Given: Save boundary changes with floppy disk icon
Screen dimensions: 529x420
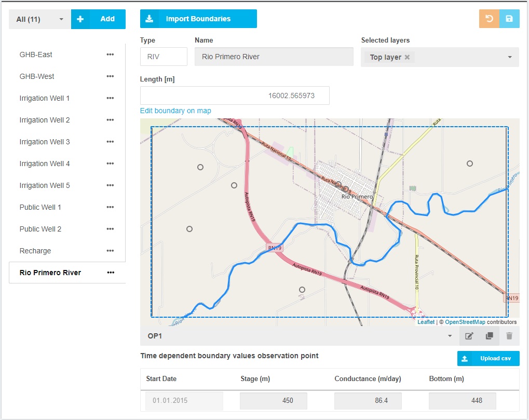Looking at the screenshot, I should 509,19.
